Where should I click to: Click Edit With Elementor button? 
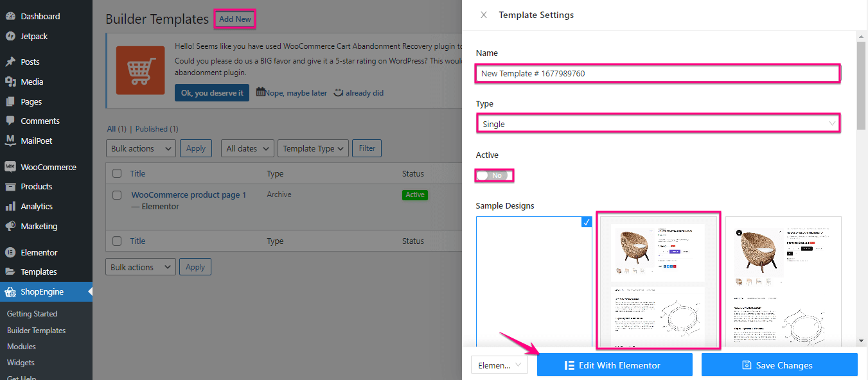click(x=614, y=365)
